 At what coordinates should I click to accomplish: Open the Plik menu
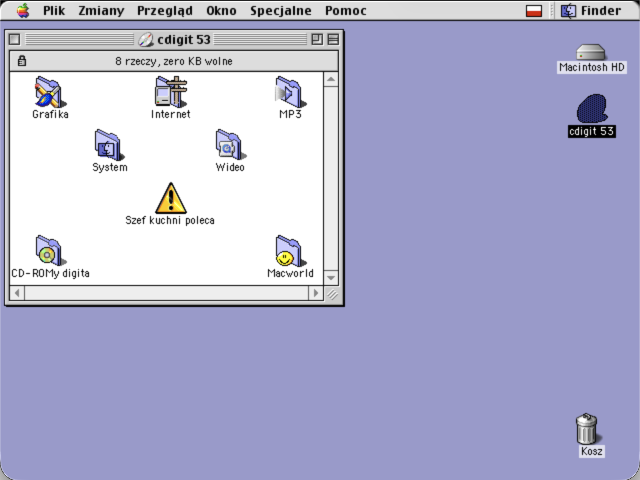[x=54, y=11]
